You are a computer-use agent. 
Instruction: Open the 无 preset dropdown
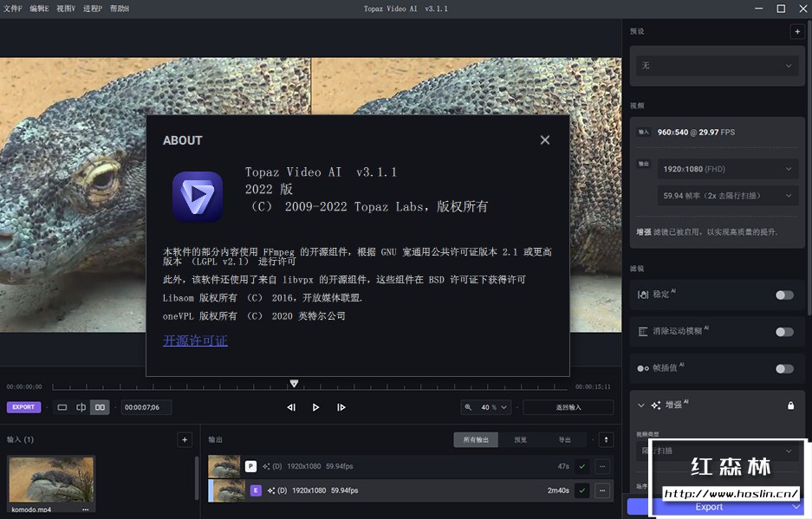(718, 66)
